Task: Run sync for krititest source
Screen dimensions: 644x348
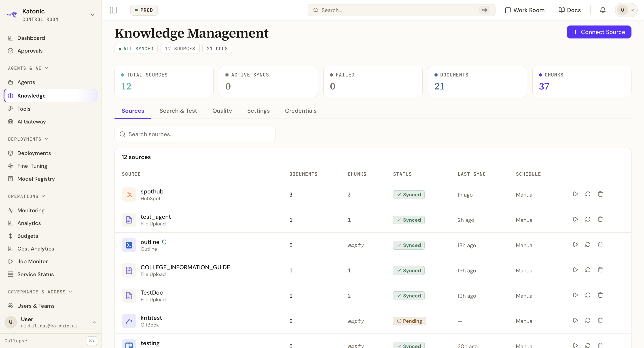Action: [x=575, y=320]
